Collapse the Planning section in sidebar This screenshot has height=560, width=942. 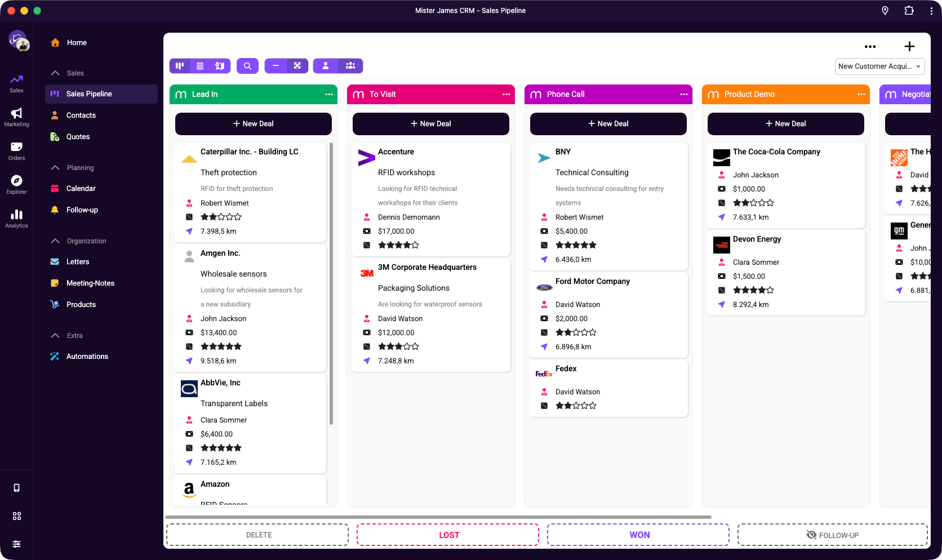click(55, 168)
